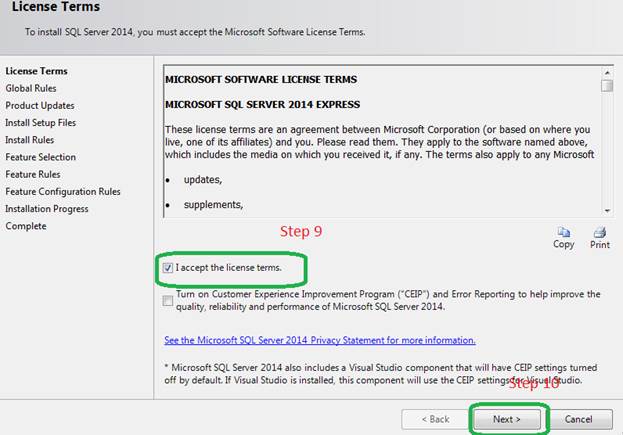Select the Feature Configuration Rules step
The width and height of the screenshot is (623, 435).
(63, 191)
